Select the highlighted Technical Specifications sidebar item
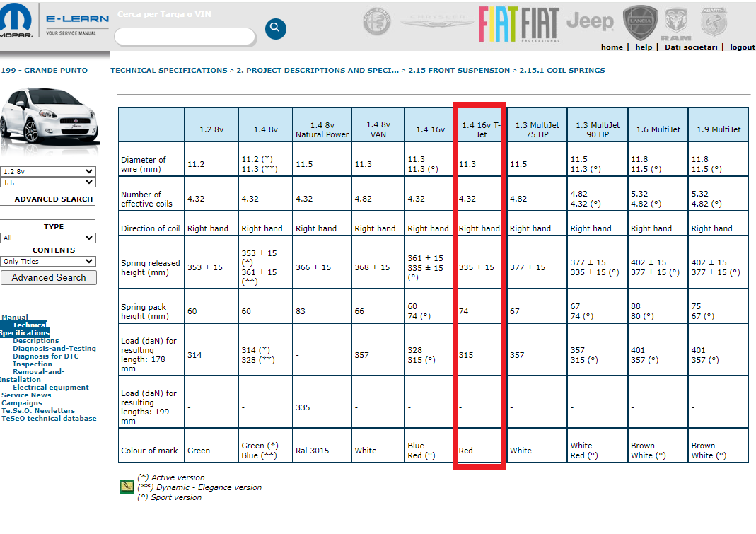Viewport: 756px width, 534px height. pyautogui.click(x=24, y=329)
